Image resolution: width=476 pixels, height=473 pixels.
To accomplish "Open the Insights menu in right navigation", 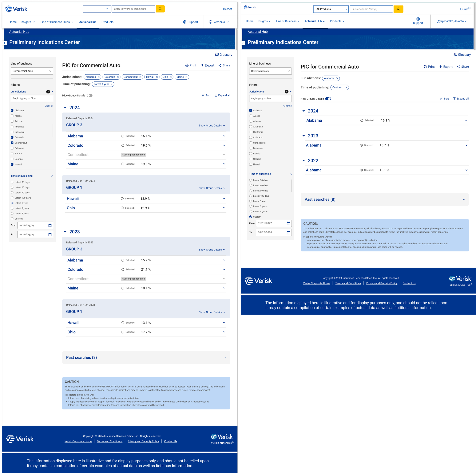I will [264, 21].
